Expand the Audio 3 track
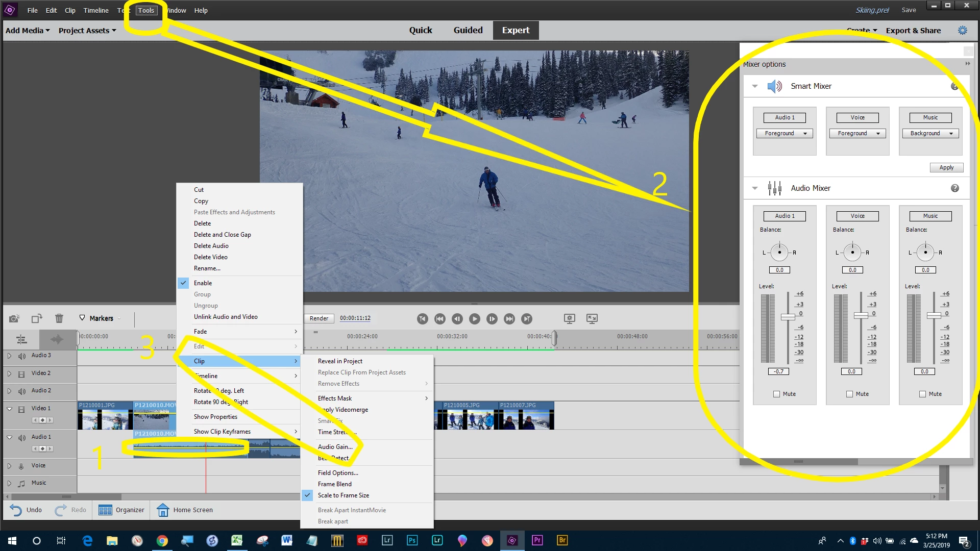 click(9, 356)
